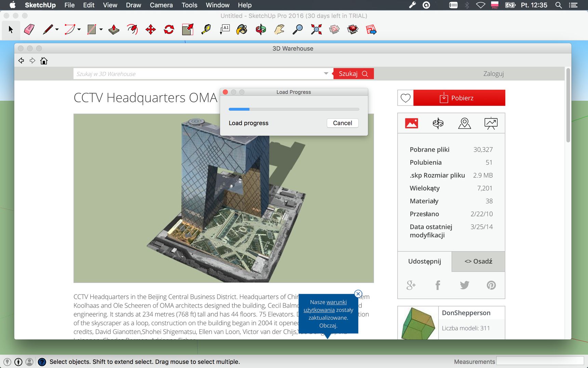
Task: Share model on Facebook
Action: click(438, 285)
